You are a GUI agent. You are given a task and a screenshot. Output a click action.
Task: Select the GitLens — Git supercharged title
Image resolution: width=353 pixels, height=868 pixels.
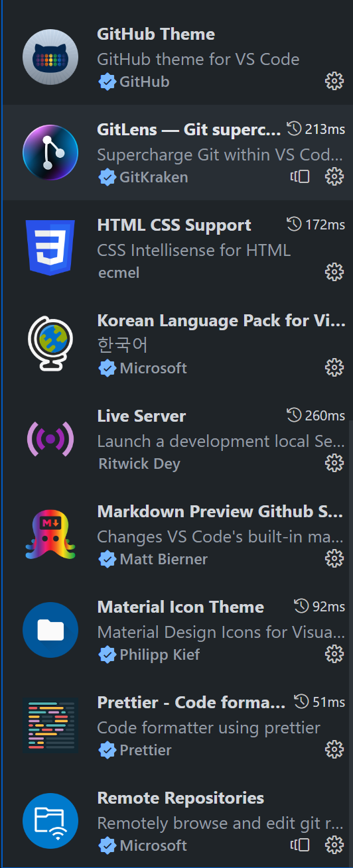(x=189, y=130)
